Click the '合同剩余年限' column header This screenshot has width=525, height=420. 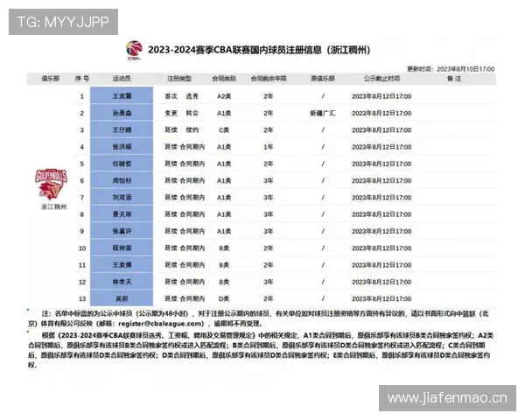[x=269, y=79]
